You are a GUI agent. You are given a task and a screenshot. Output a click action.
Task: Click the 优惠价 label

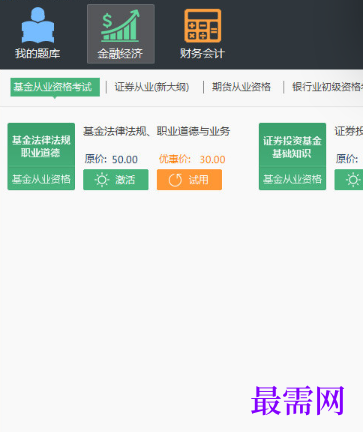(x=175, y=159)
